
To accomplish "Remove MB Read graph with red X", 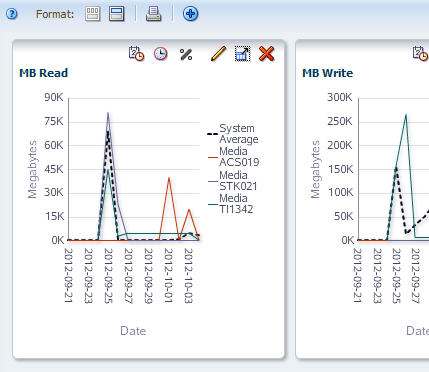I will [x=266, y=54].
